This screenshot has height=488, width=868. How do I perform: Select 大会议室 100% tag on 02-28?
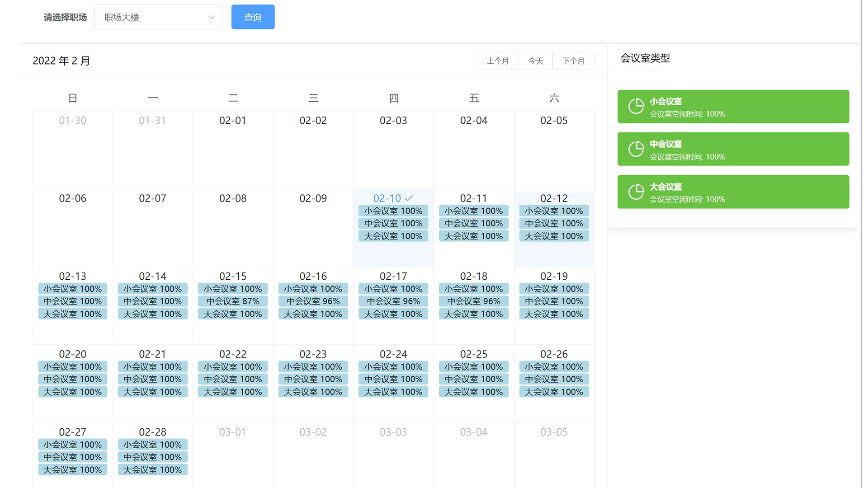pos(152,470)
